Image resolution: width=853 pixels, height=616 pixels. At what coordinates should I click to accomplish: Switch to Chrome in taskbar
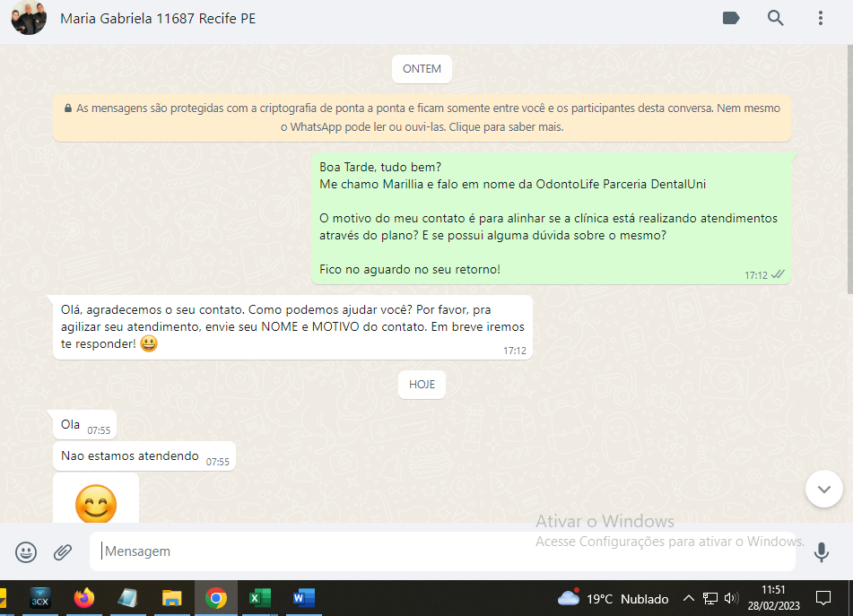(x=215, y=598)
